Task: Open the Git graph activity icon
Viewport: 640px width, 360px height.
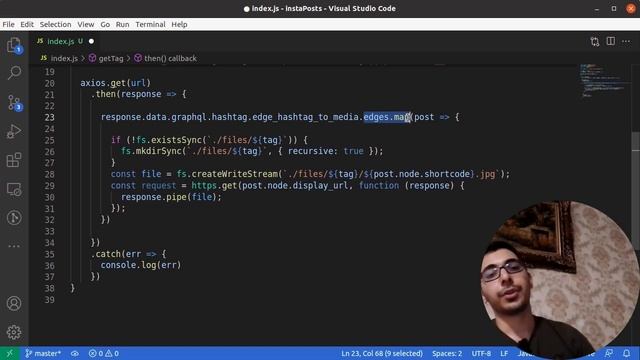Action: coord(14,218)
